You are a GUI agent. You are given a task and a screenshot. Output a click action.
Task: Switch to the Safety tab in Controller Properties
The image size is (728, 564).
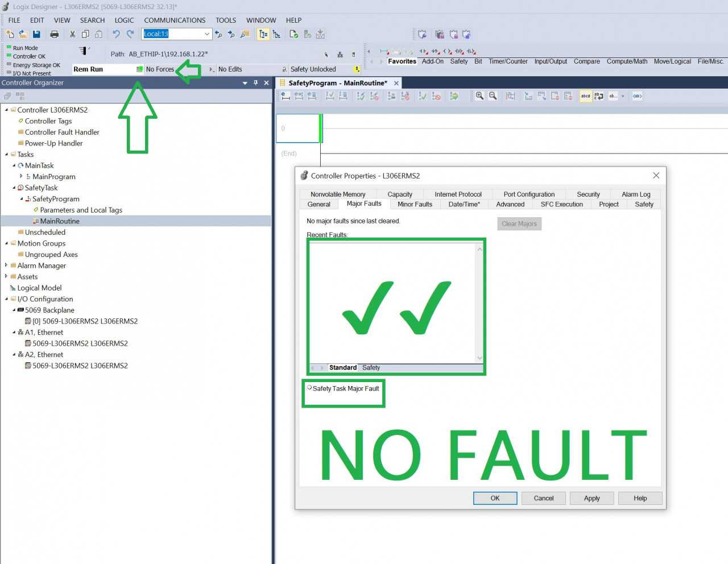pyautogui.click(x=644, y=204)
